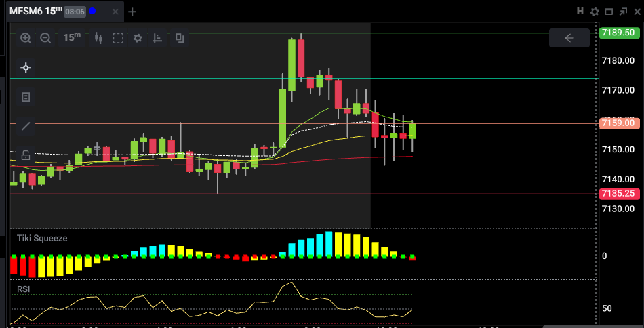Click the 7159.00 current price label
This screenshot has height=328, width=644.
(620, 123)
